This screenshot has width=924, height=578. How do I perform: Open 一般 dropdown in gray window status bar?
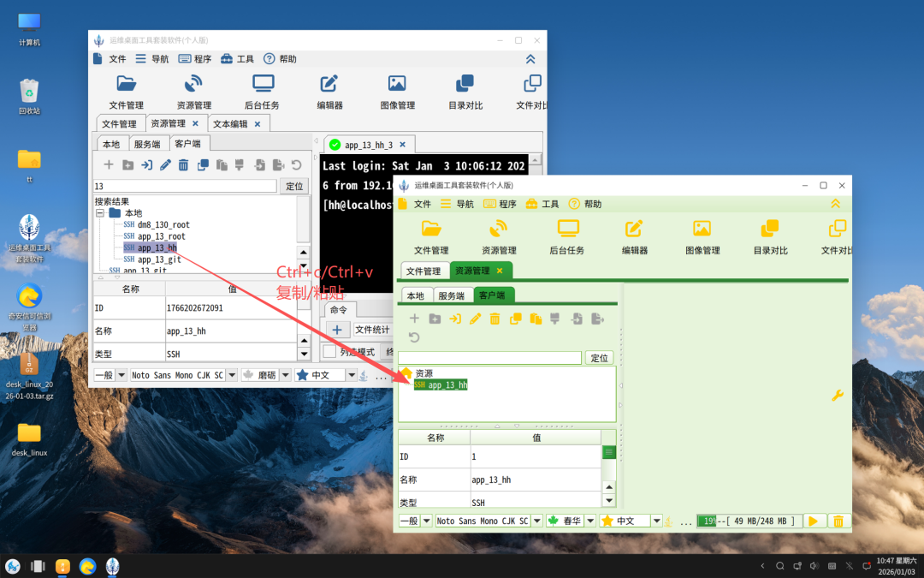121,375
